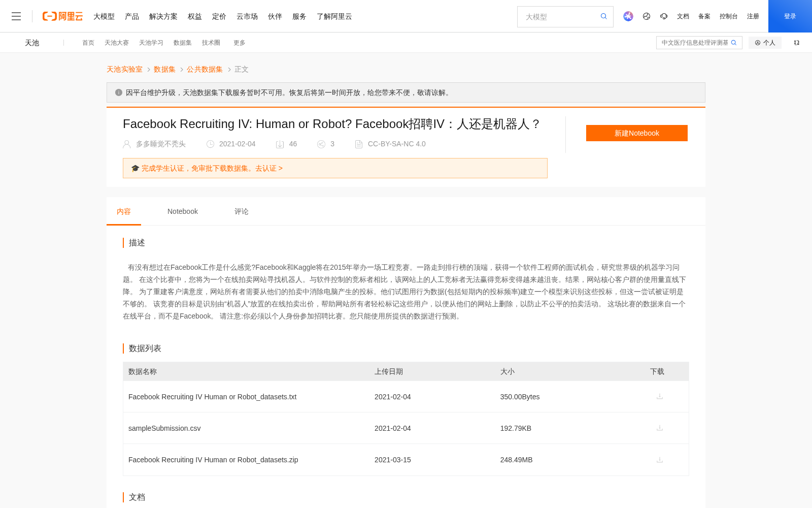
Task: Open 天池学习 navigation link
Action: tap(151, 43)
